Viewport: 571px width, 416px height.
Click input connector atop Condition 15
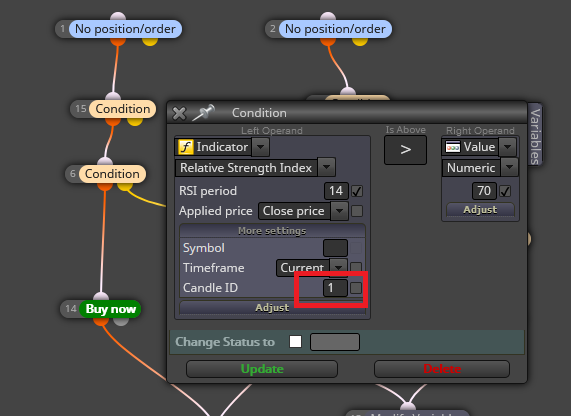click(113, 97)
